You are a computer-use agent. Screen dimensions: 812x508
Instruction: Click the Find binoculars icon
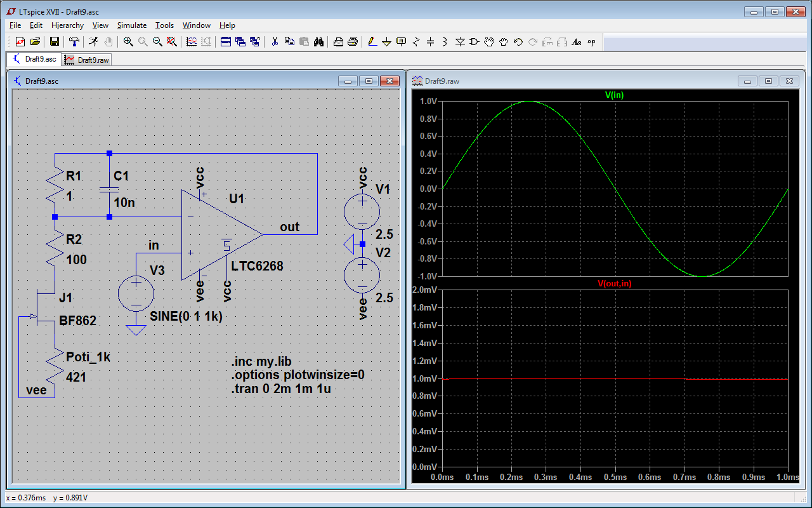(319, 42)
